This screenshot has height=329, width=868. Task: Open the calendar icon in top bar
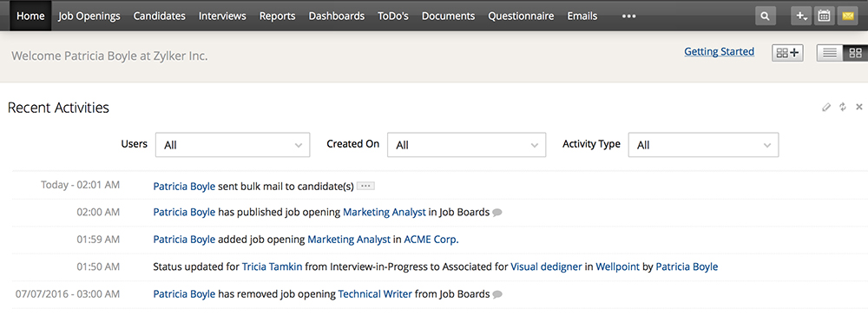(x=824, y=16)
